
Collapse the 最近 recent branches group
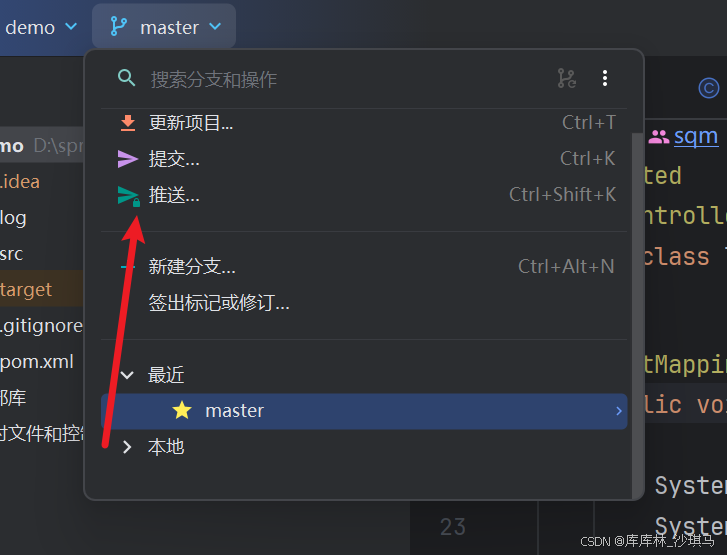coord(127,375)
